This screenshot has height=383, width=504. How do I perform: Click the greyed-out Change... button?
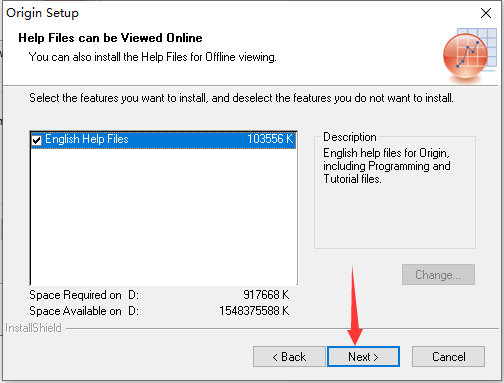pyautogui.click(x=438, y=275)
